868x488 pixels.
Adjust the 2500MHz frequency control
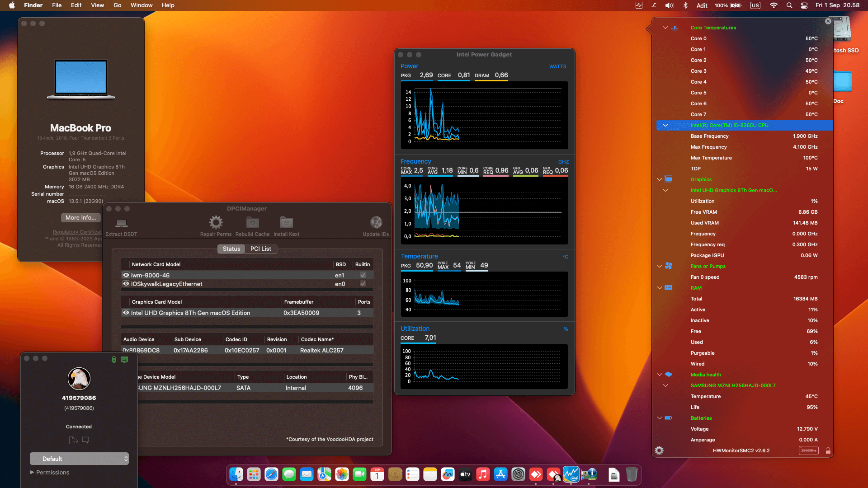(808, 450)
